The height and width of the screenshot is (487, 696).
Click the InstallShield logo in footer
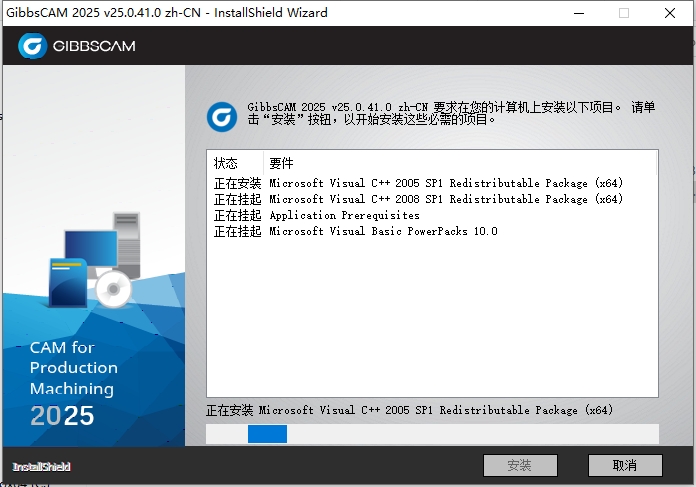pos(41,467)
